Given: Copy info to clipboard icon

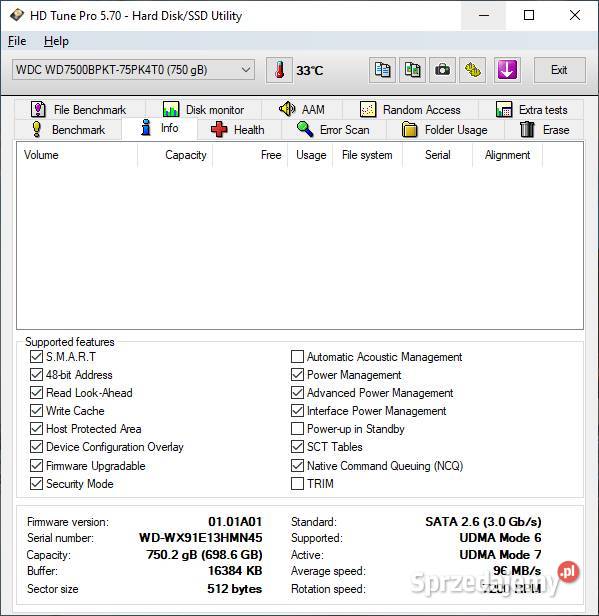Looking at the screenshot, I should tap(382, 70).
